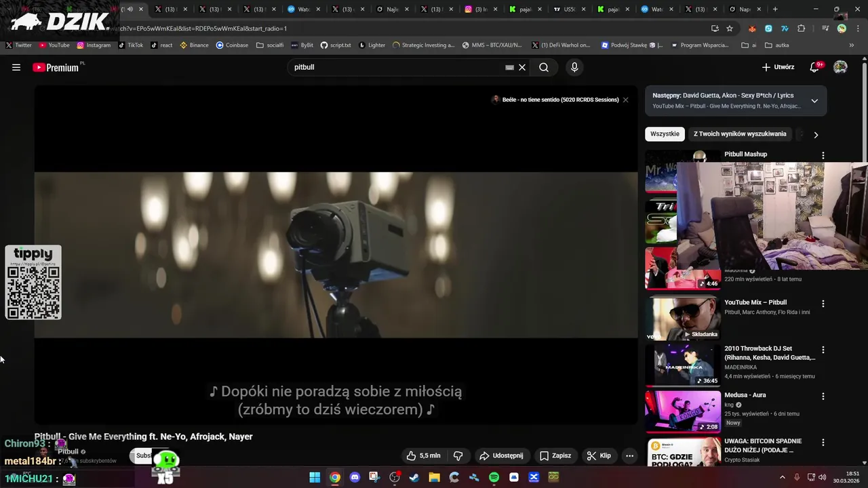Select the Wszystkie filter chip

tap(665, 134)
